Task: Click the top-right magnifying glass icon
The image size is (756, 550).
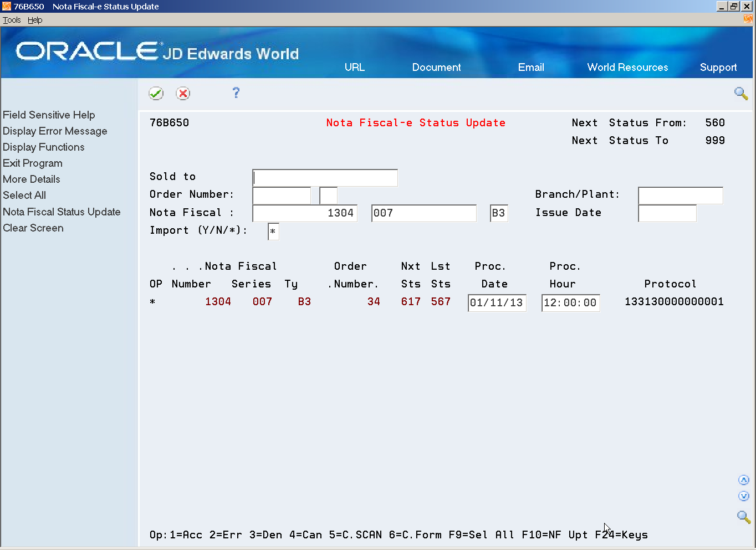Action: click(741, 94)
